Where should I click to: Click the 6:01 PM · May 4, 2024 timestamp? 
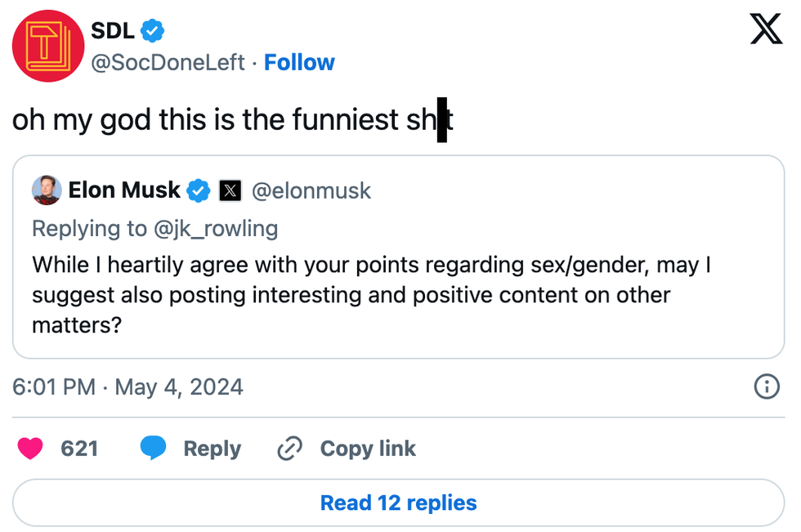(x=128, y=387)
